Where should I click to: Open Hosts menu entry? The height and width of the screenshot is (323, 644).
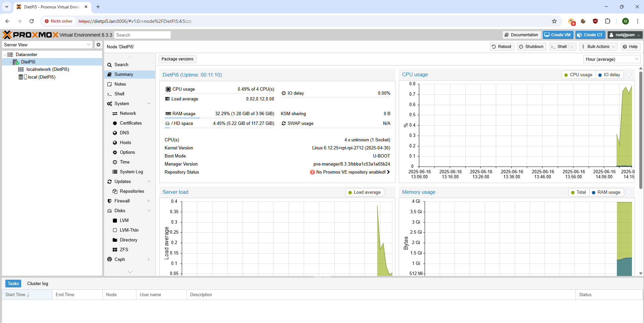tap(130, 142)
